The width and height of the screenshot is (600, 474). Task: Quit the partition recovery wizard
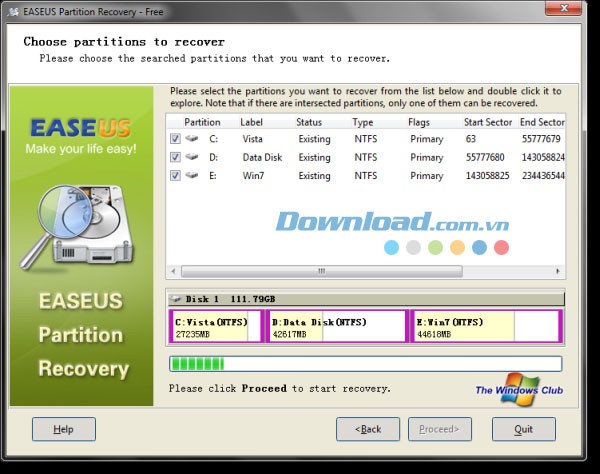524,429
